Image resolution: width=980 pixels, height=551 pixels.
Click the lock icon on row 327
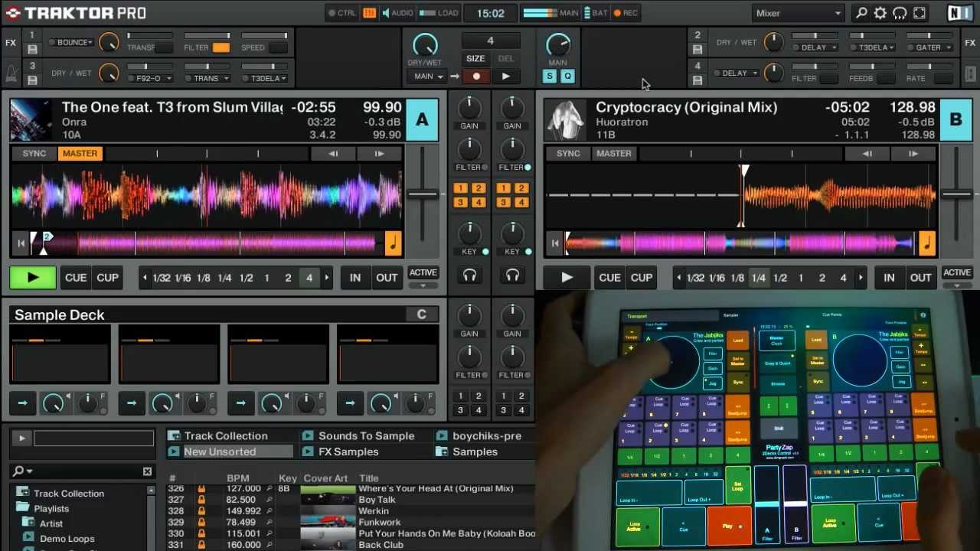201,500
